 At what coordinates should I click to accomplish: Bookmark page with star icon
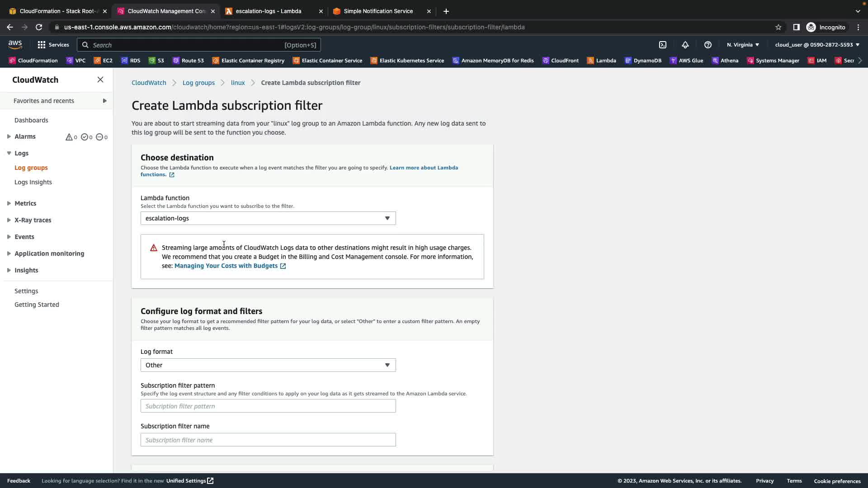pyautogui.click(x=778, y=27)
